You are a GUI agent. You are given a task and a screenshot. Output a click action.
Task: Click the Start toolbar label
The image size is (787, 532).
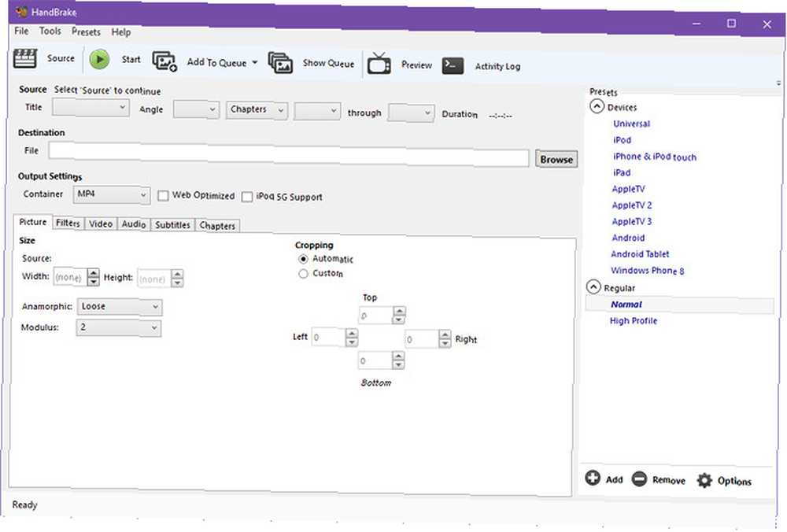click(x=131, y=59)
